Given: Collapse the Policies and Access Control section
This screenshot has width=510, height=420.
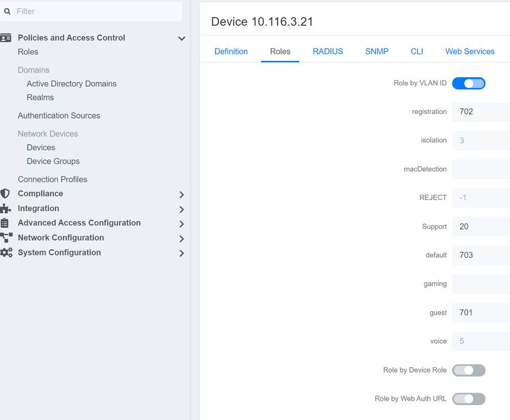Looking at the screenshot, I should point(181,38).
